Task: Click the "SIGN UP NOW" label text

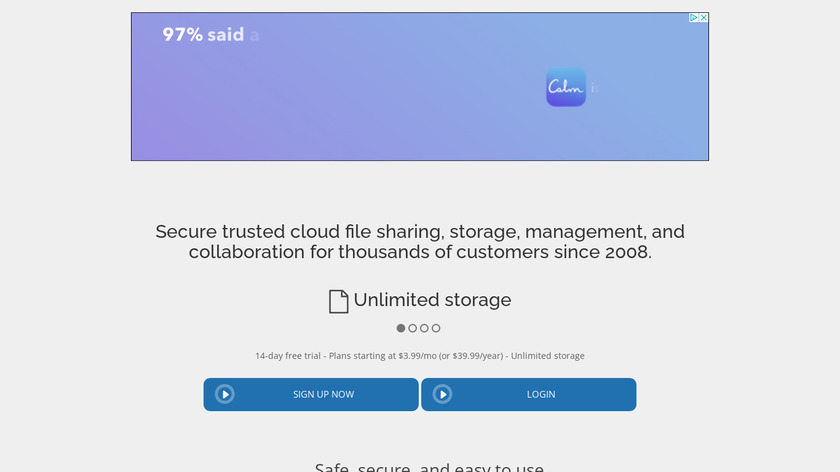Action: pyautogui.click(x=323, y=395)
